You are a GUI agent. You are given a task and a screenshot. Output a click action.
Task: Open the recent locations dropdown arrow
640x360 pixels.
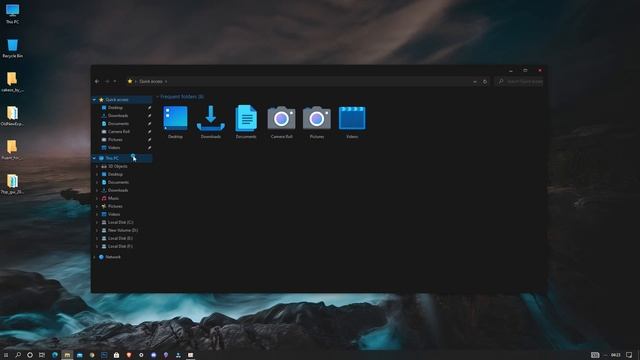115,82
